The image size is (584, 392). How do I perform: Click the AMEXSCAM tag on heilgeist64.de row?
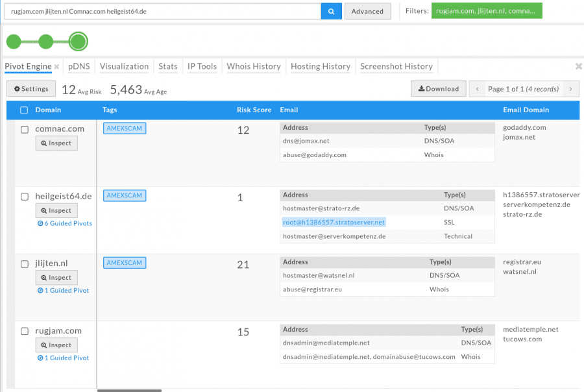click(125, 195)
